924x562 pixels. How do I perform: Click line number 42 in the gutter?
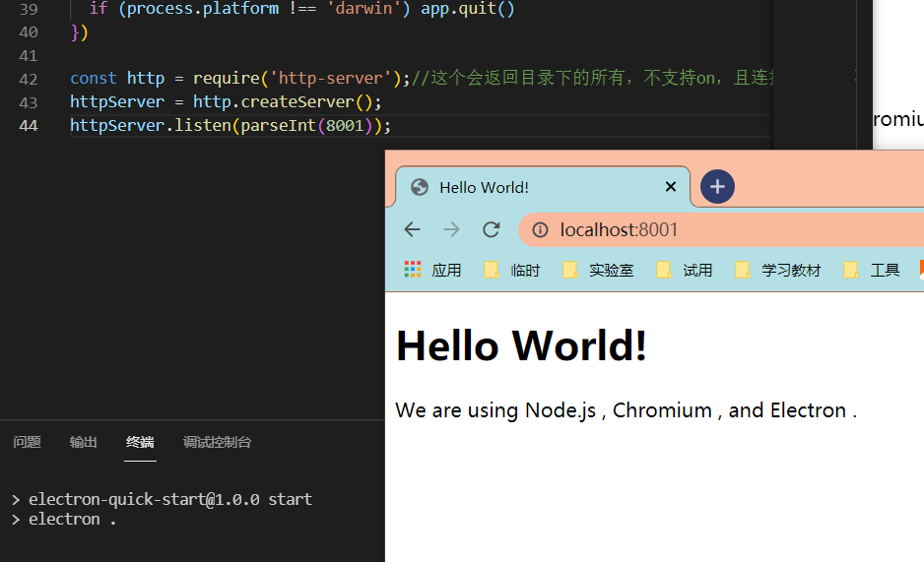pyautogui.click(x=29, y=79)
